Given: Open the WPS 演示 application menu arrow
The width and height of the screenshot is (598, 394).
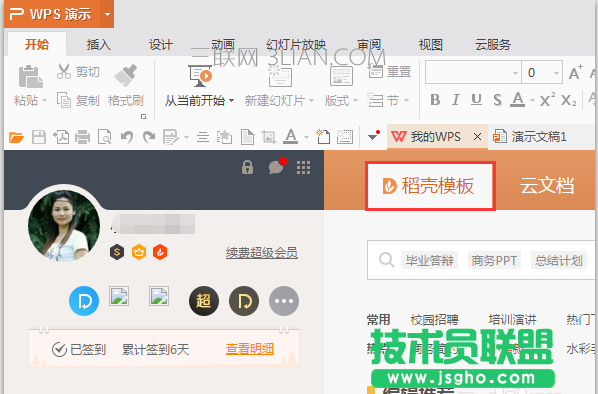Looking at the screenshot, I should point(107,14).
